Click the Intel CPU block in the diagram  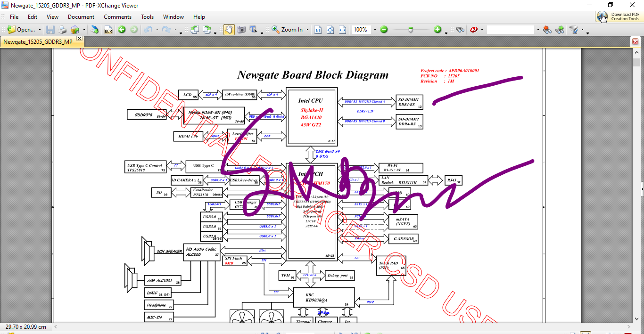click(x=312, y=117)
